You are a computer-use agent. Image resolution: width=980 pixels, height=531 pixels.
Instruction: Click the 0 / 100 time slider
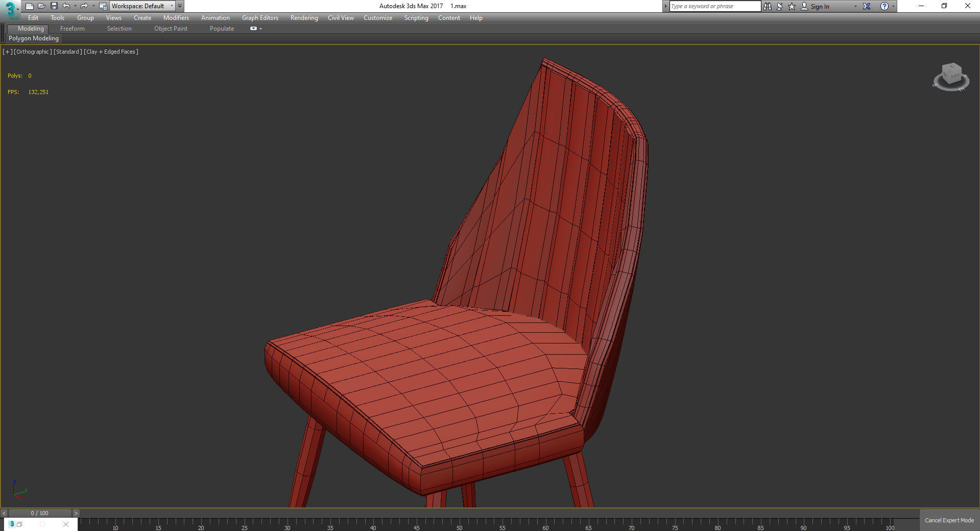point(40,513)
